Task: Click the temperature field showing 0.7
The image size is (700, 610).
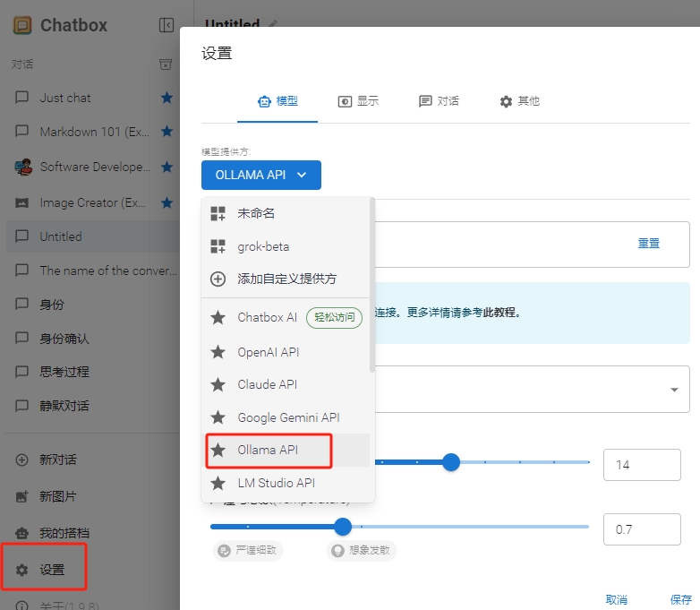Action: pyautogui.click(x=642, y=529)
